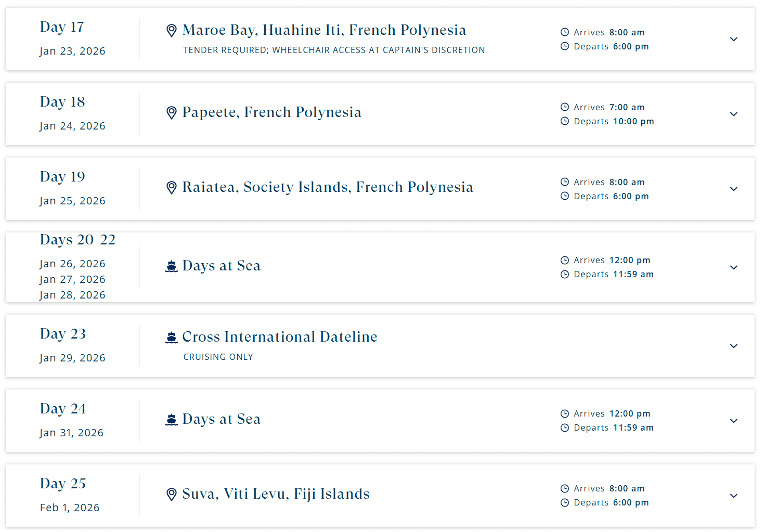Select the Raiatea, Society Islands port title

[328, 187]
